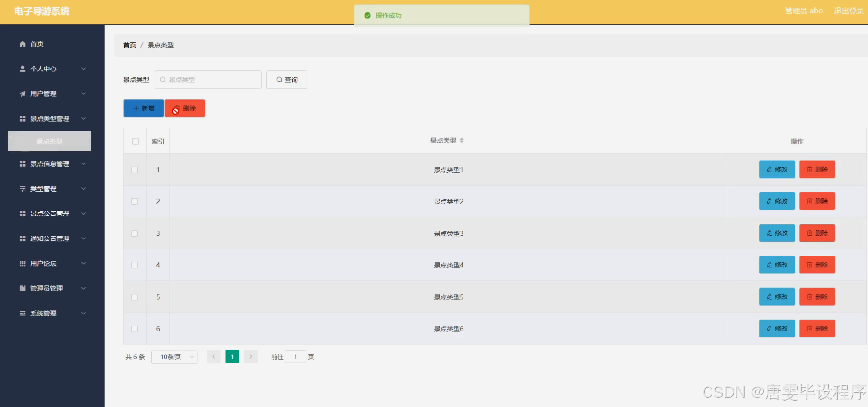Select the checkbox for row 3
Screen dimensions: 868x407
134,233
